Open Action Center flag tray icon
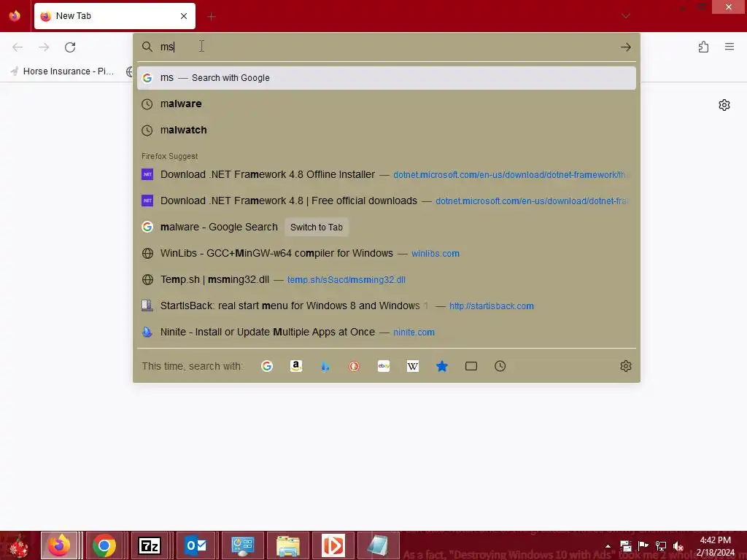Viewport: 747px width, 560px height. coord(643,546)
